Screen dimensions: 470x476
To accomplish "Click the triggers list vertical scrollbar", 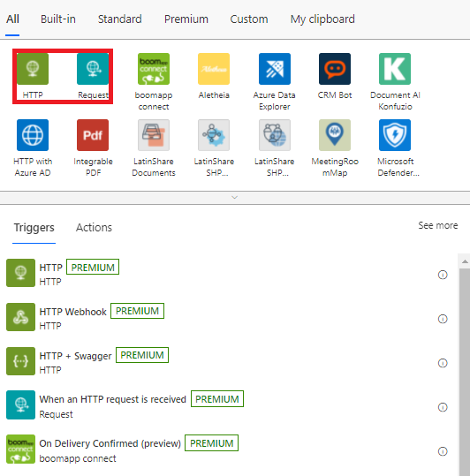I will point(465,372).
